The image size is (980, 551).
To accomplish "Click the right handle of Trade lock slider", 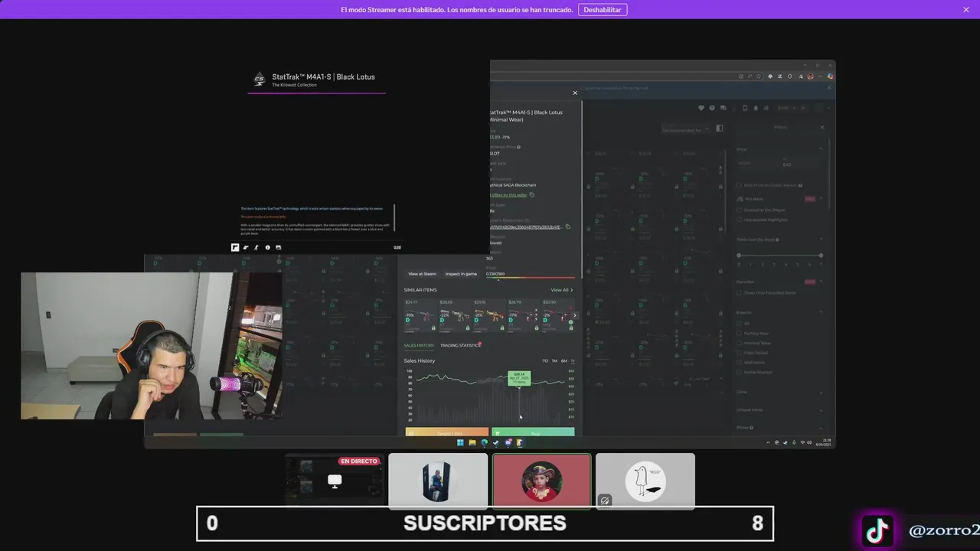I will tap(821, 256).
